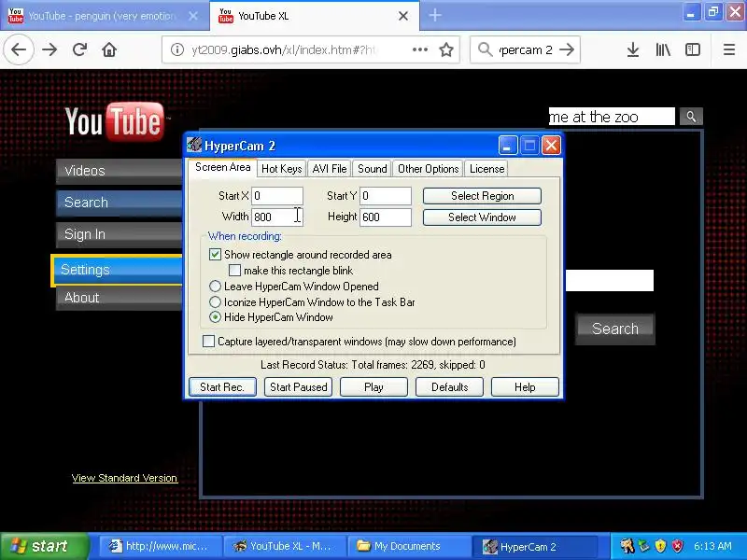Toggle Show rectangle around recorded area
747x560 pixels.
coord(215,254)
